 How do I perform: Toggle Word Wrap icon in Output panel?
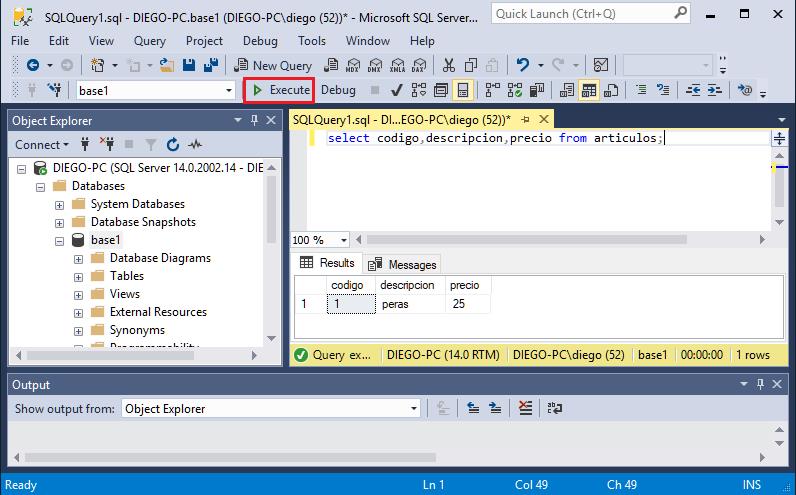pyautogui.click(x=554, y=408)
